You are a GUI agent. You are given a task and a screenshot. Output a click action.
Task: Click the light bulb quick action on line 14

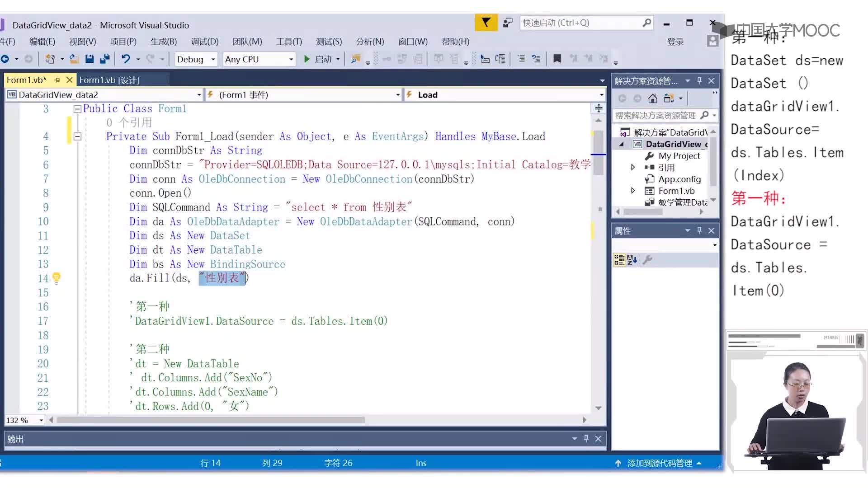coord(57,278)
